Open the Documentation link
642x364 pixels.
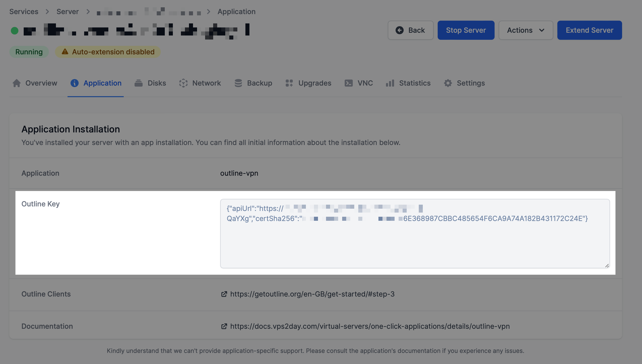click(x=370, y=326)
